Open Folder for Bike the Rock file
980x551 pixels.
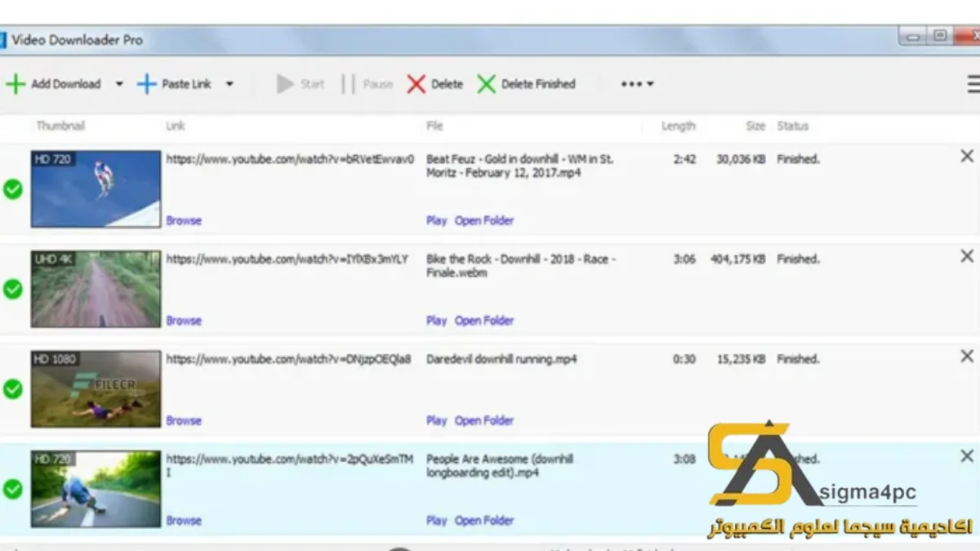pyautogui.click(x=484, y=321)
